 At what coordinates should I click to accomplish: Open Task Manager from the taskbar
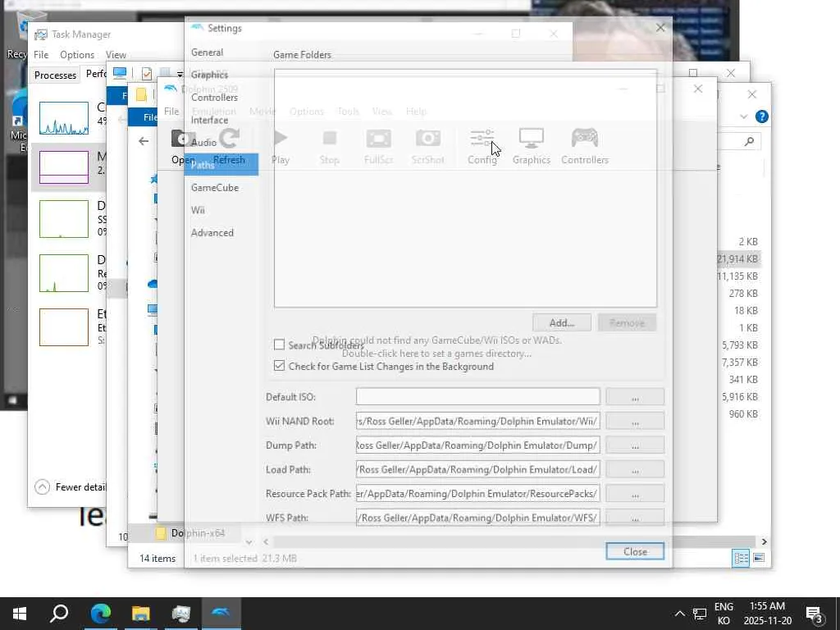(181, 614)
